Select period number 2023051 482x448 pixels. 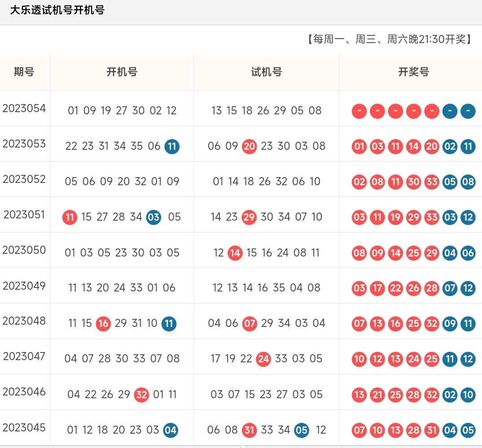pyautogui.click(x=24, y=214)
